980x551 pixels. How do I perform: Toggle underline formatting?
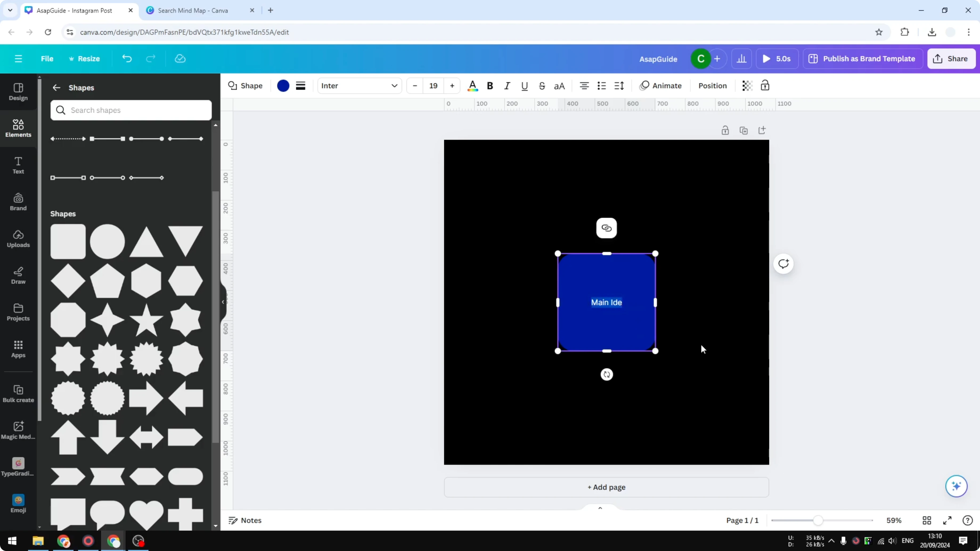(525, 86)
